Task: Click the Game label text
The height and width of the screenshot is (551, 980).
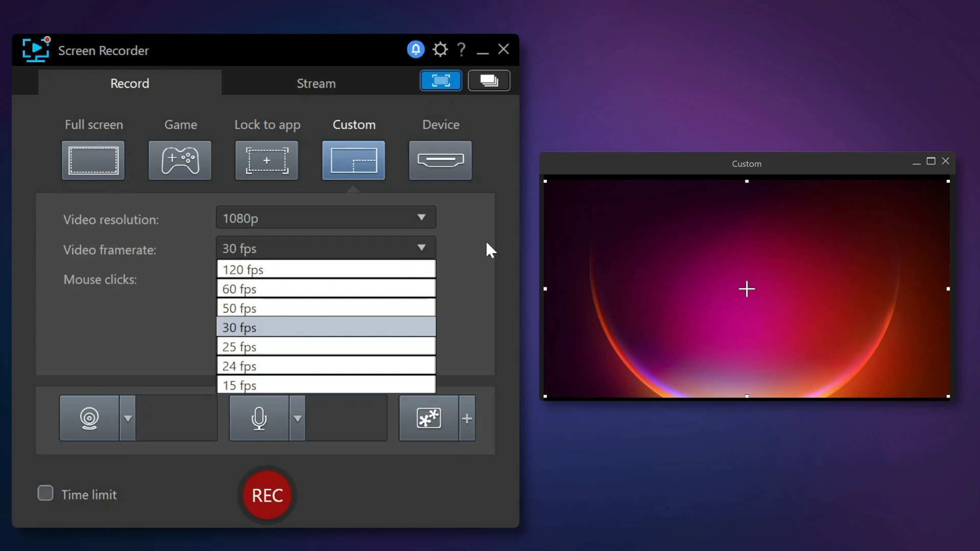Action: point(181,124)
